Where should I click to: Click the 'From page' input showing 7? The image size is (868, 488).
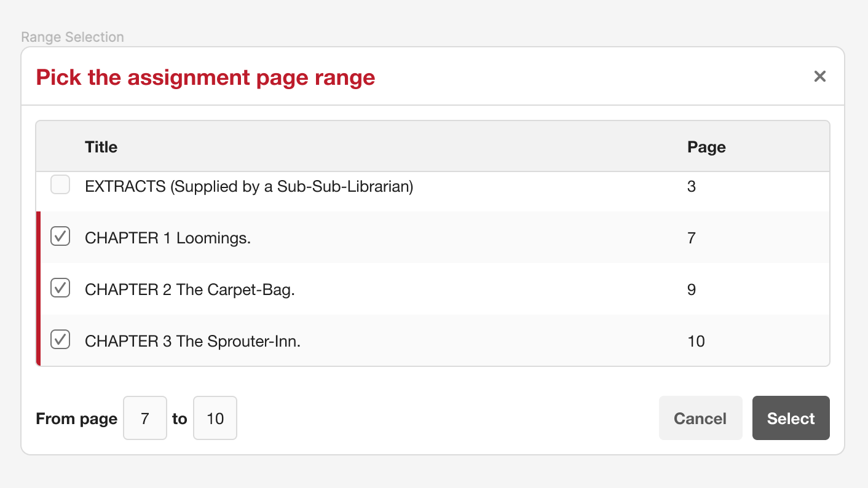pos(144,418)
